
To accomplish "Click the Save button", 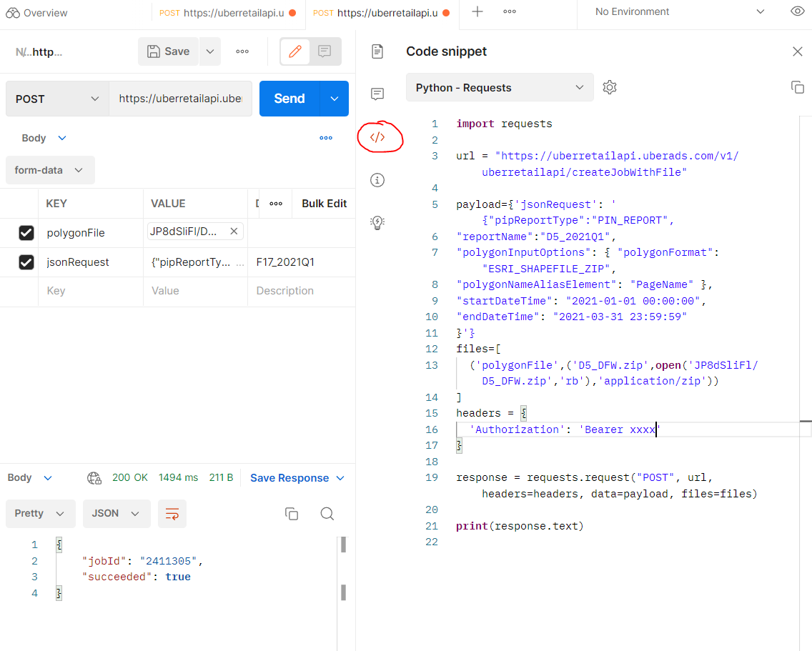I will (168, 51).
